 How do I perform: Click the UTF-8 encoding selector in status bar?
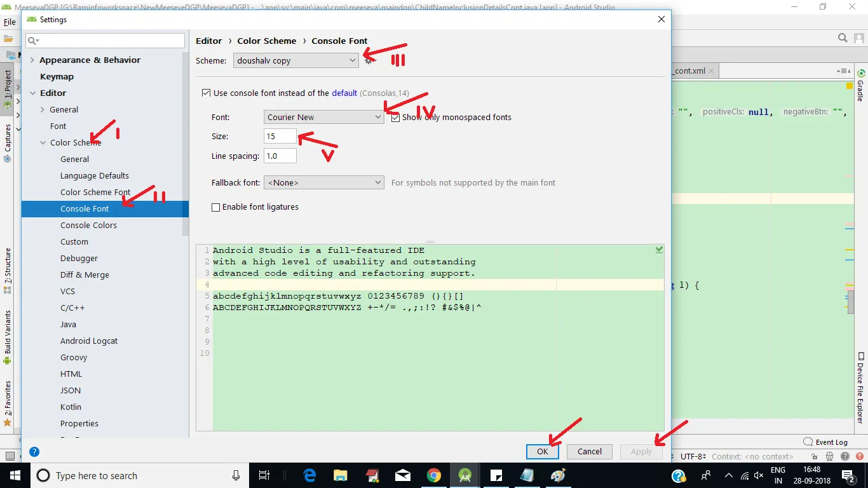coord(693,456)
